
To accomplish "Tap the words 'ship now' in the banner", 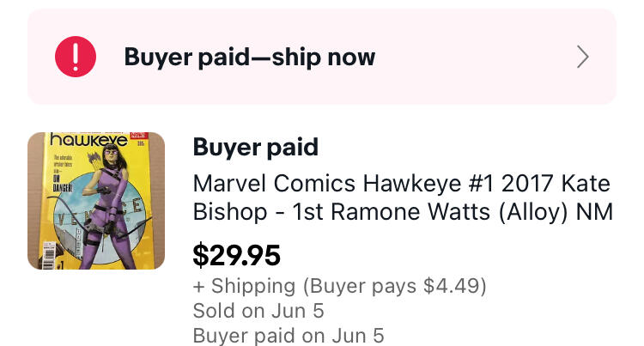I will pos(324,57).
